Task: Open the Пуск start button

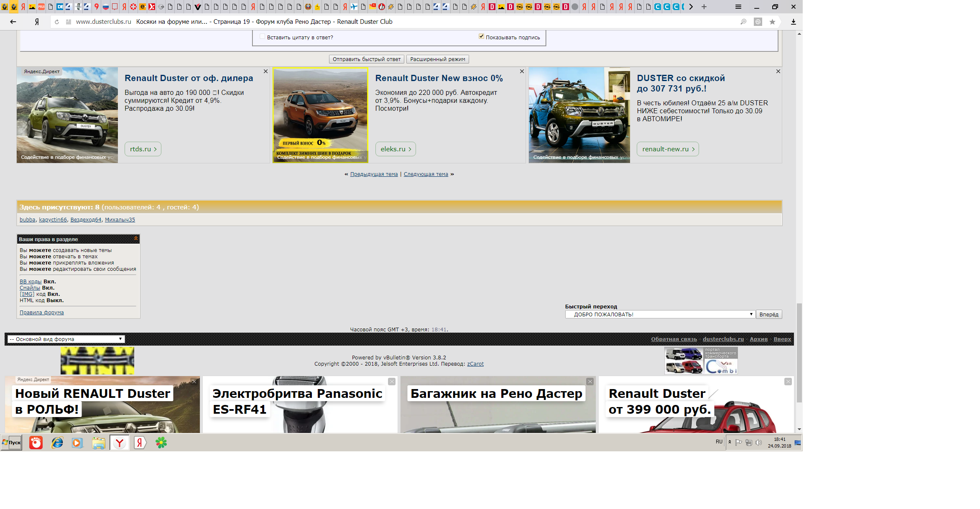Action: point(11,443)
